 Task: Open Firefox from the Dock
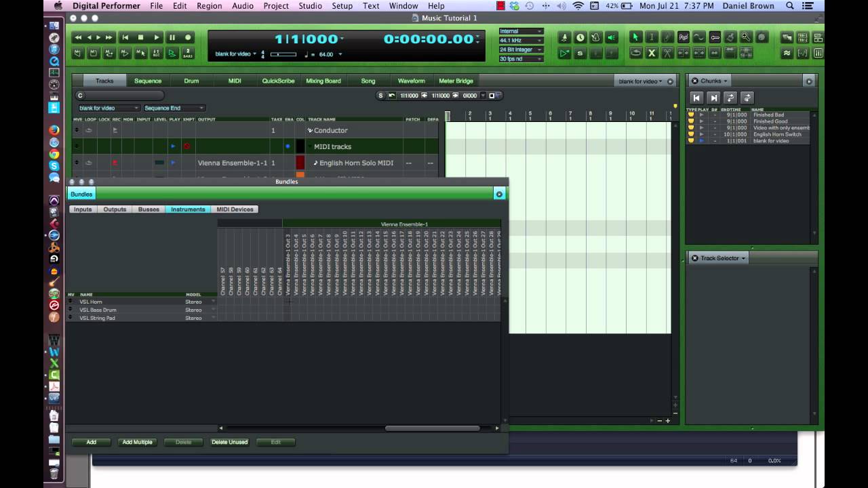click(54, 130)
